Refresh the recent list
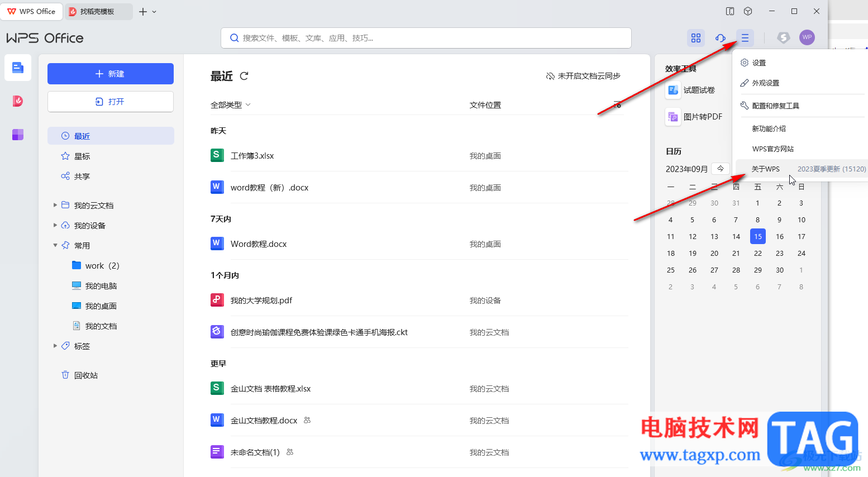The image size is (868, 477). pos(244,76)
